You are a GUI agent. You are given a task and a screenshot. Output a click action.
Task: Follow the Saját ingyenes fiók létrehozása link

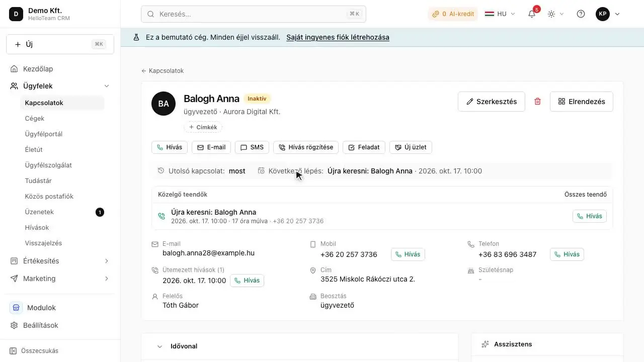pyautogui.click(x=338, y=37)
